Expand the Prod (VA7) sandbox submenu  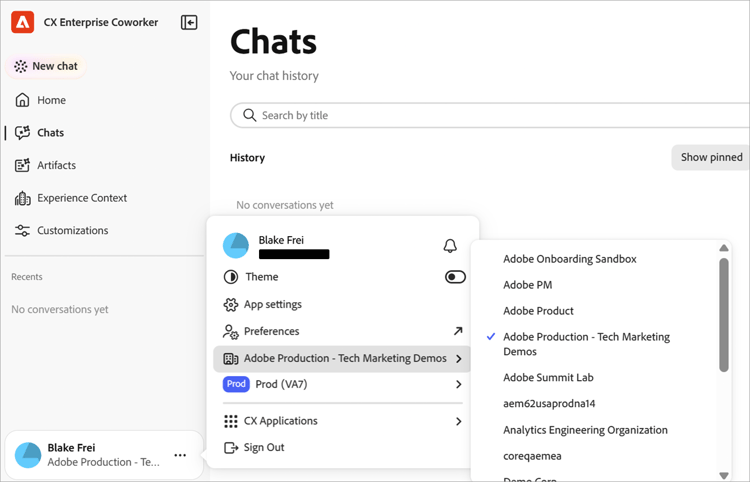pyautogui.click(x=342, y=384)
